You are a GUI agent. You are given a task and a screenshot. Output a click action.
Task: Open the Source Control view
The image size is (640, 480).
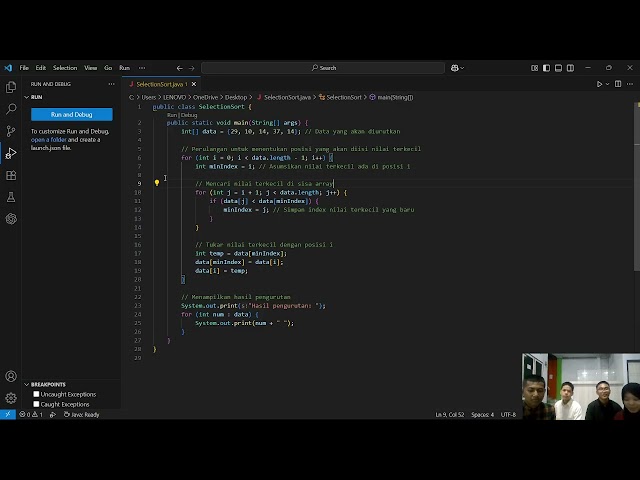pos(11,131)
